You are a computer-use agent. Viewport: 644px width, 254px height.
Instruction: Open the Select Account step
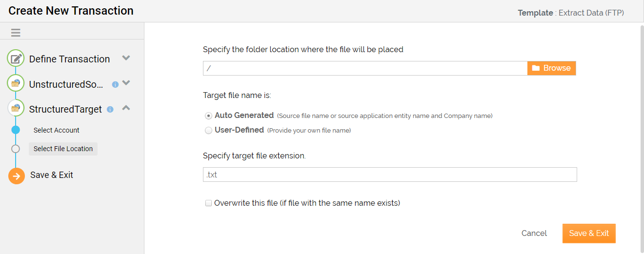(x=57, y=130)
